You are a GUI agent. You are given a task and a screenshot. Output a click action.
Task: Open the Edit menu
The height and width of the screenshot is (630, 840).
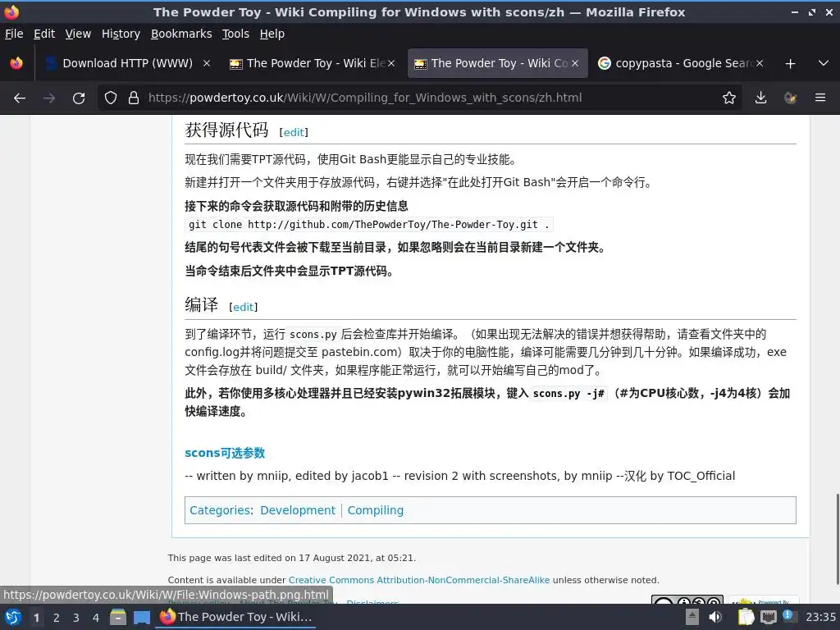click(44, 34)
